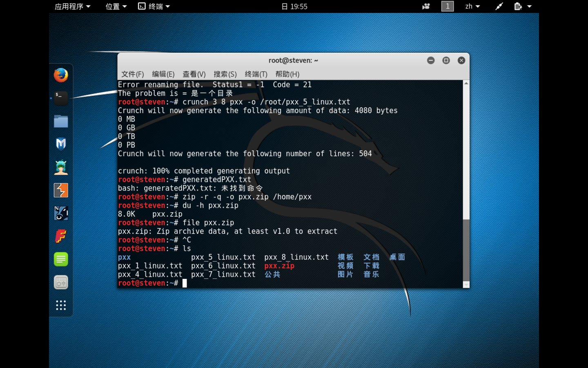Open the 文件(F) menu in terminal
588x368 pixels.
coord(132,74)
